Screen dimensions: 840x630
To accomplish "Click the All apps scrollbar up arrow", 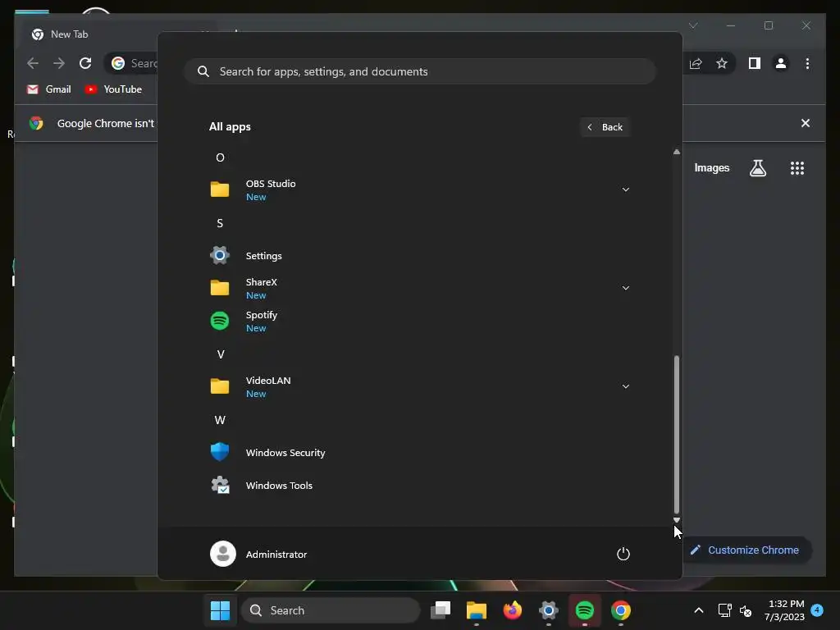I will (677, 152).
